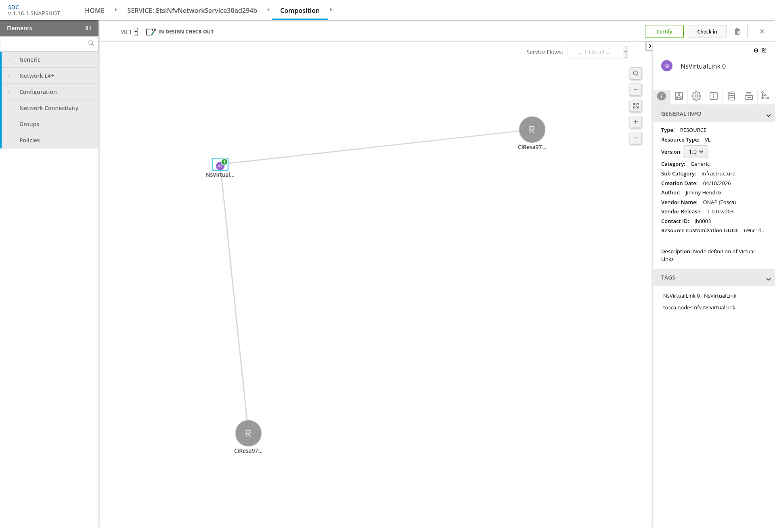The height and width of the screenshot is (532, 775).
Task: Collapse the right details panel with the arrow
Action: coord(649,46)
